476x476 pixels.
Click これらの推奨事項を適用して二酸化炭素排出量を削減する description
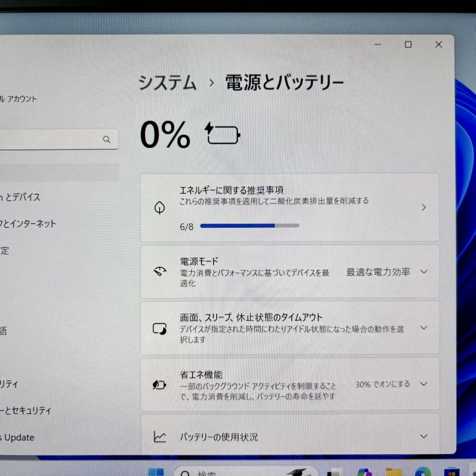[x=274, y=201]
